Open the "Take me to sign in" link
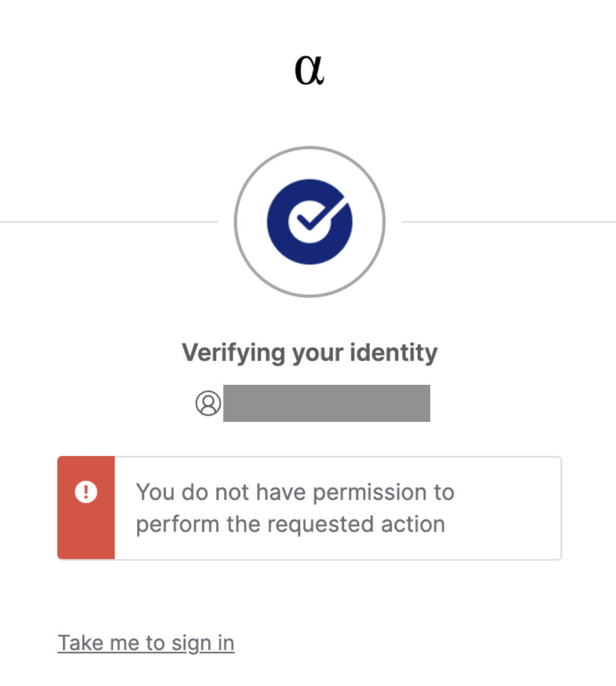Viewport: 616px width, 686px height. (x=146, y=643)
